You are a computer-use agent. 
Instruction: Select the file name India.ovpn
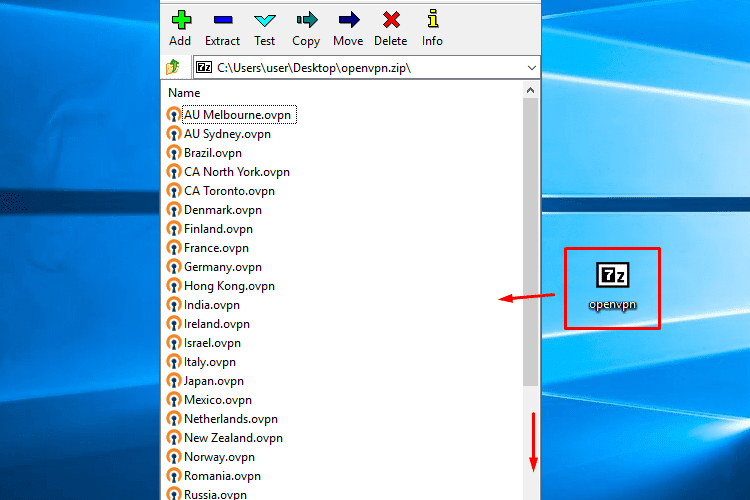[212, 305]
